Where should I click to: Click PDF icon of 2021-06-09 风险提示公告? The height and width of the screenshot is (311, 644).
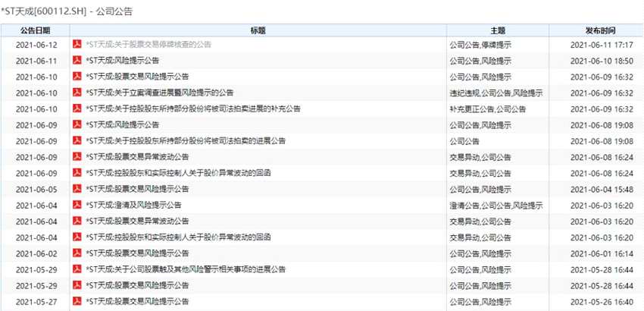[77, 124]
